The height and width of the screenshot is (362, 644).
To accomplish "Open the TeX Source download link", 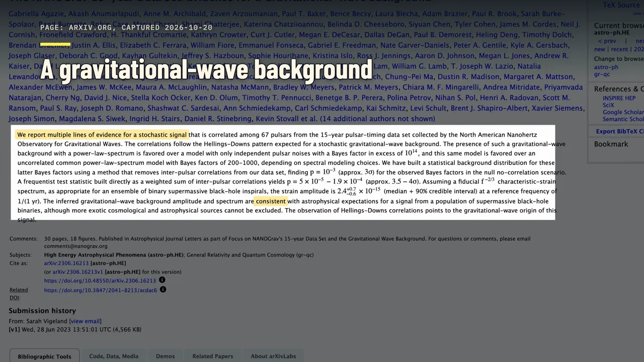I will pyautogui.click(x=621, y=5).
